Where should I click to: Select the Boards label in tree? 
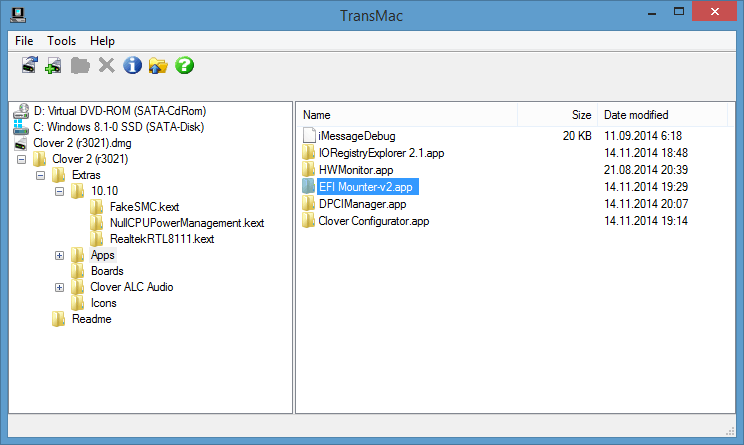coord(107,271)
